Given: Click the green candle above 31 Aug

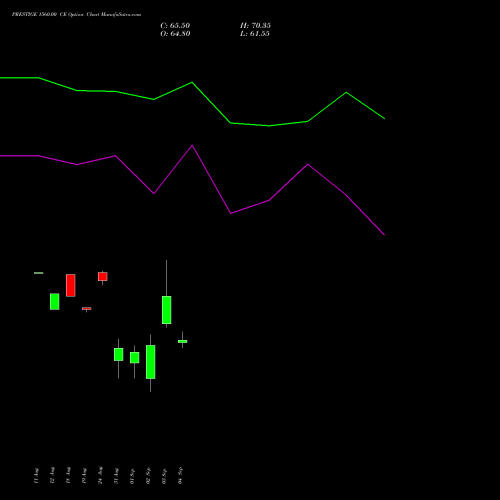Looking at the screenshot, I should 119,354.
